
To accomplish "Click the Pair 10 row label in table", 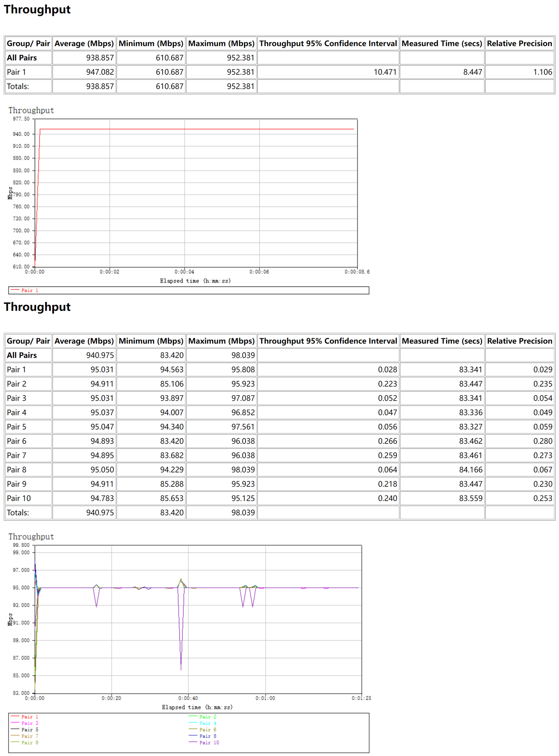I will (x=19, y=498).
